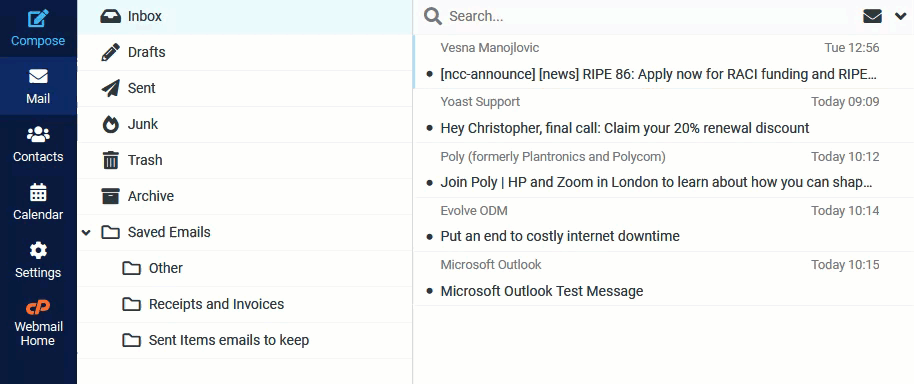Open the search options dropdown arrow
Screen dimensions: 914x384
click(900, 16)
